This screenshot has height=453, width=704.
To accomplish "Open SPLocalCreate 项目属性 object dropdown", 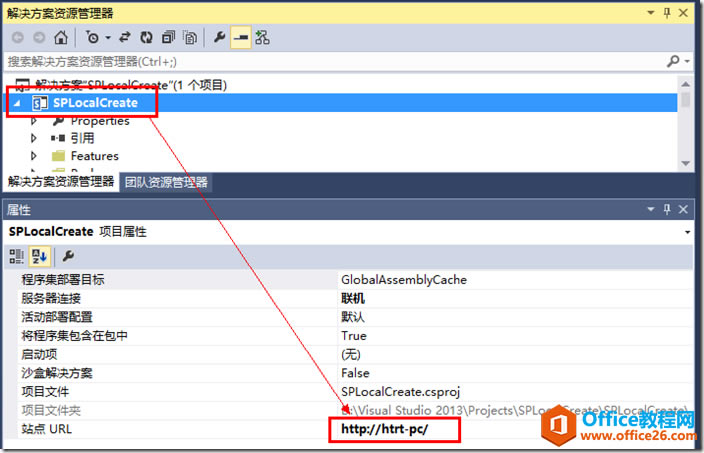I will coord(687,232).
